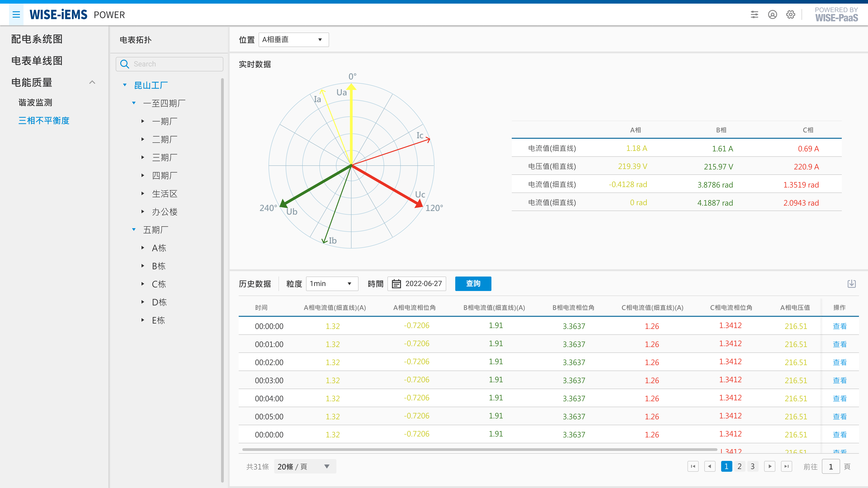Click the 历史数据 tab label

255,283
